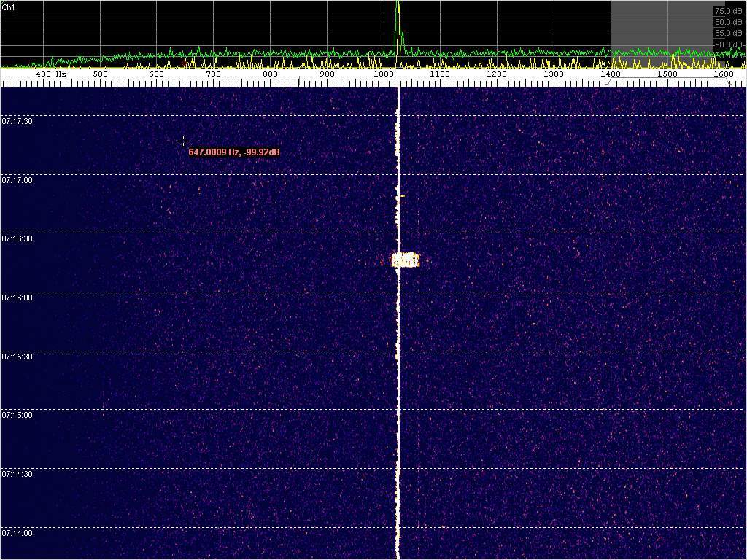Screen dimensions: 747x560
Task: Click the 85.0 dB amplitude scale label
Action: [x=728, y=33]
